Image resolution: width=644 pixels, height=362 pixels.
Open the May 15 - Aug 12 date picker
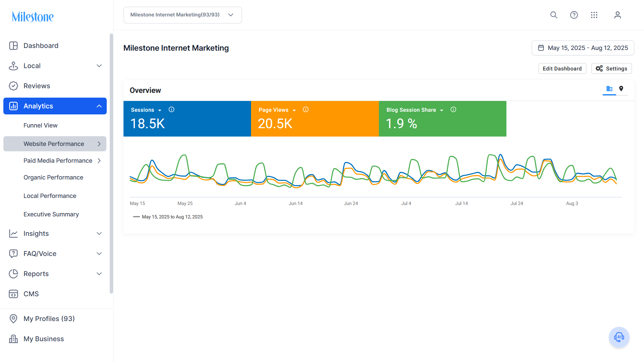coord(583,48)
